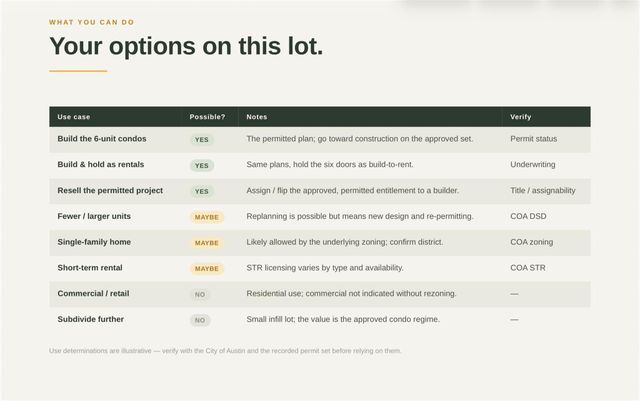
Task: Click the COA zoning verify entry
Action: click(x=531, y=242)
